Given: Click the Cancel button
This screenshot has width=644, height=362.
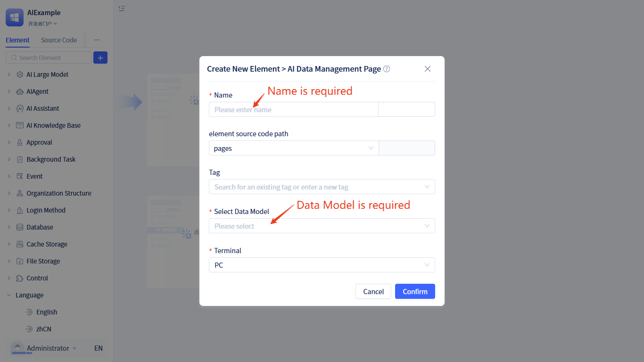Looking at the screenshot, I should tap(373, 291).
